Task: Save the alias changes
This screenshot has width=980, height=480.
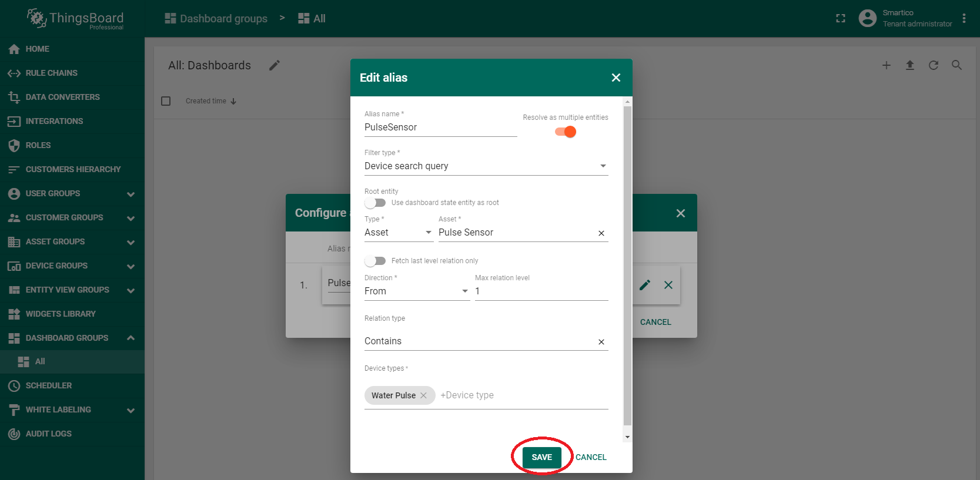Action: coord(541,457)
